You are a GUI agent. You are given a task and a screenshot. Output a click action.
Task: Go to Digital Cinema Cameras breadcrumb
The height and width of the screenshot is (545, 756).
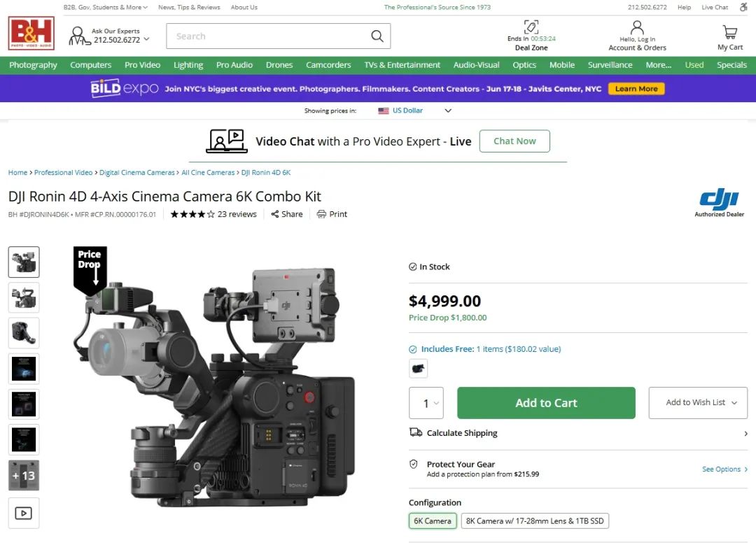pos(137,173)
